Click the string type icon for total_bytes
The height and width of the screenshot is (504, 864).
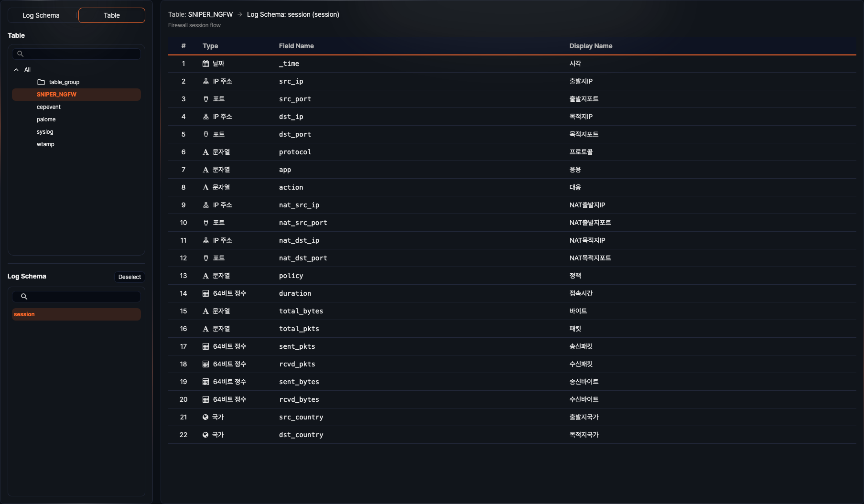coord(205,311)
